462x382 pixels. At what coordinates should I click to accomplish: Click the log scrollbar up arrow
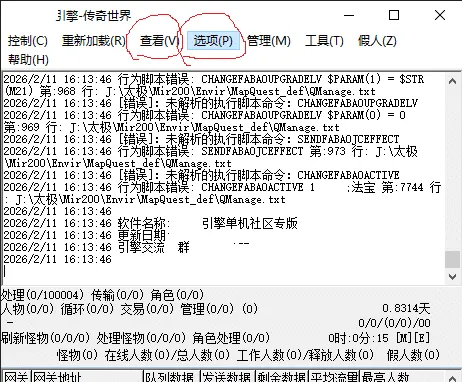pyautogui.click(x=452, y=81)
